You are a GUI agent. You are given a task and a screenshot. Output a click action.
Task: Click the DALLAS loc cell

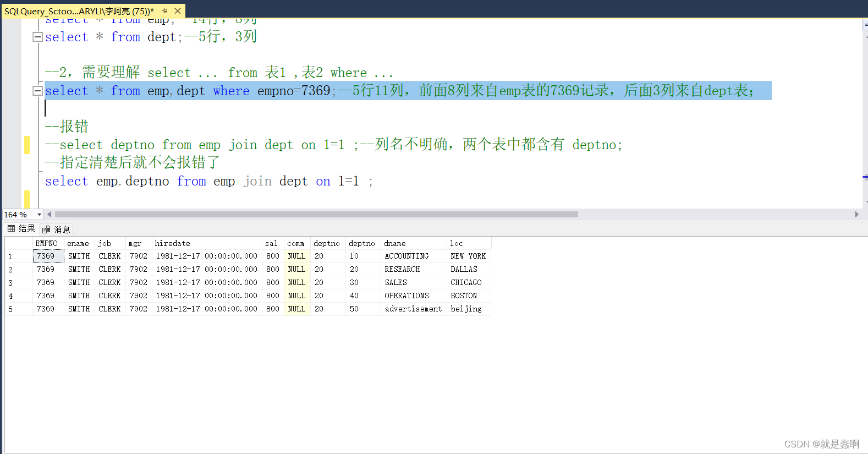468,270
